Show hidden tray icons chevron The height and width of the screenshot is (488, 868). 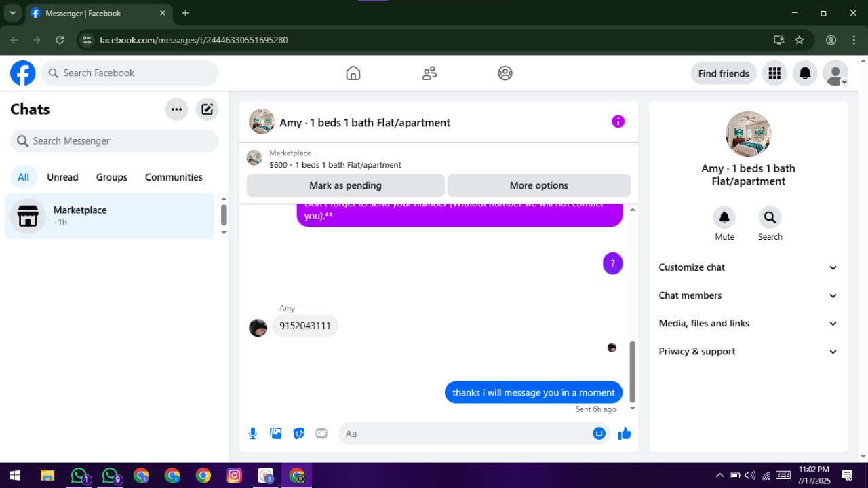tap(721, 475)
